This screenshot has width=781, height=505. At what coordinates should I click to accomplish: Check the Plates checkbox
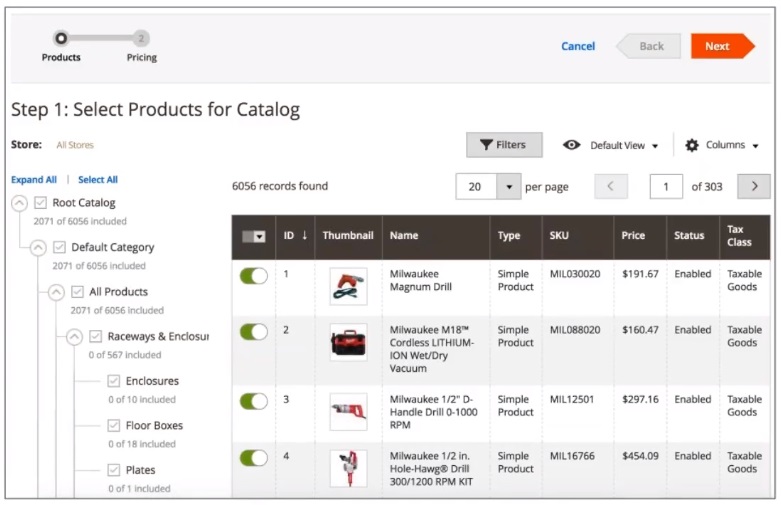[x=114, y=470]
